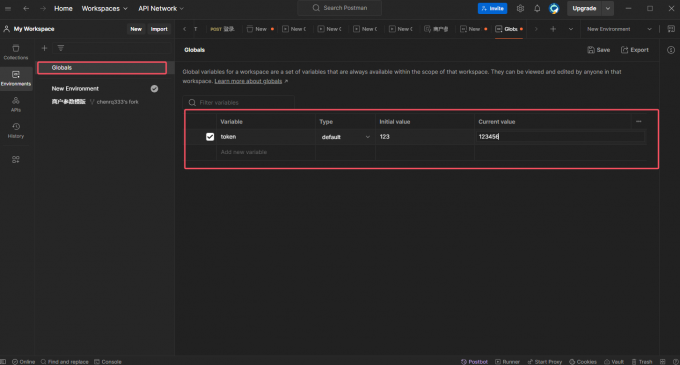Go forward with the right arrow

[42, 9]
